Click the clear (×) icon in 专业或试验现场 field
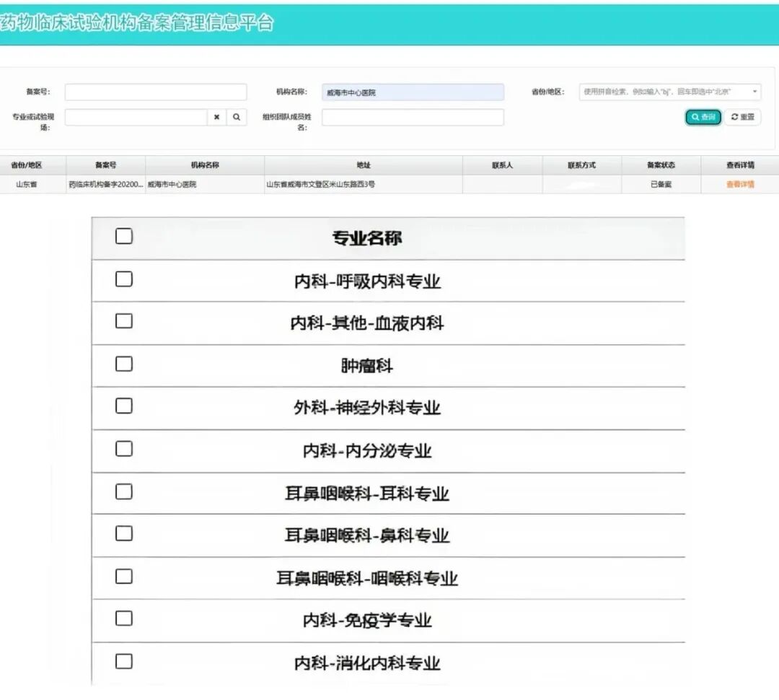The image size is (779, 700). pyautogui.click(x=216, y=118)
